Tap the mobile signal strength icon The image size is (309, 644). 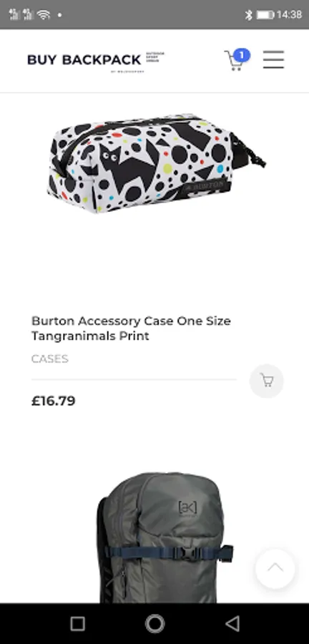[x=14, y=14]
